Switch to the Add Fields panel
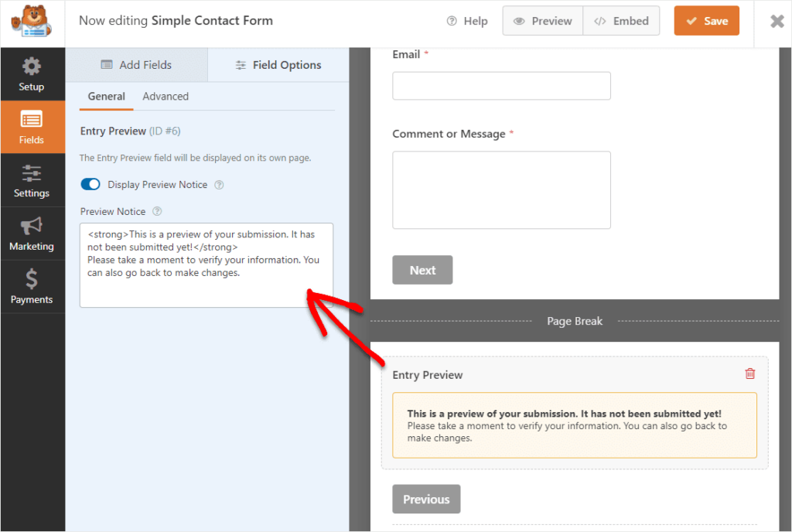The width and height of the screenshot is (792, 532). coord(136,65)
